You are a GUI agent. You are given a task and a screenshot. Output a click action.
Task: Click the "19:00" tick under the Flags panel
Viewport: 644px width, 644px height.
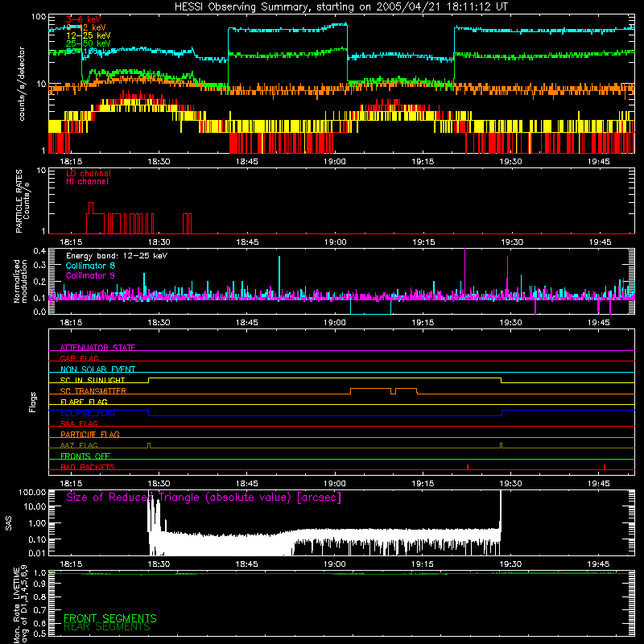pos(335,484)
